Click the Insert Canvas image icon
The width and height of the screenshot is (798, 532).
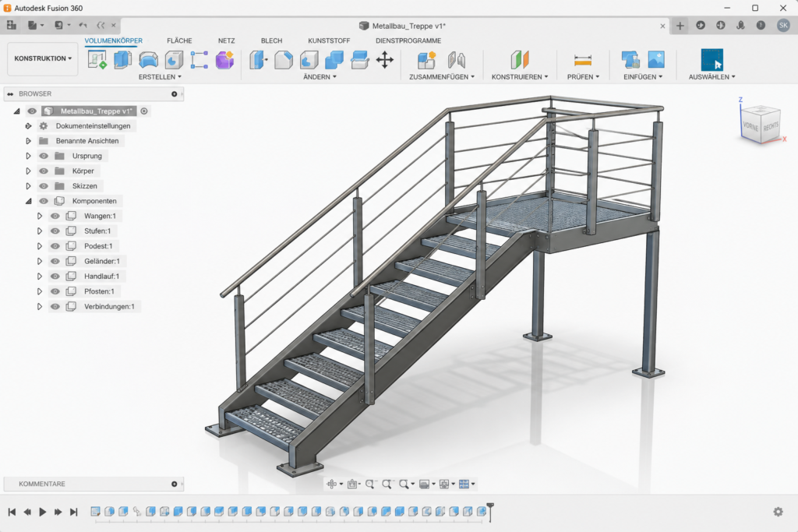(656, 59)
